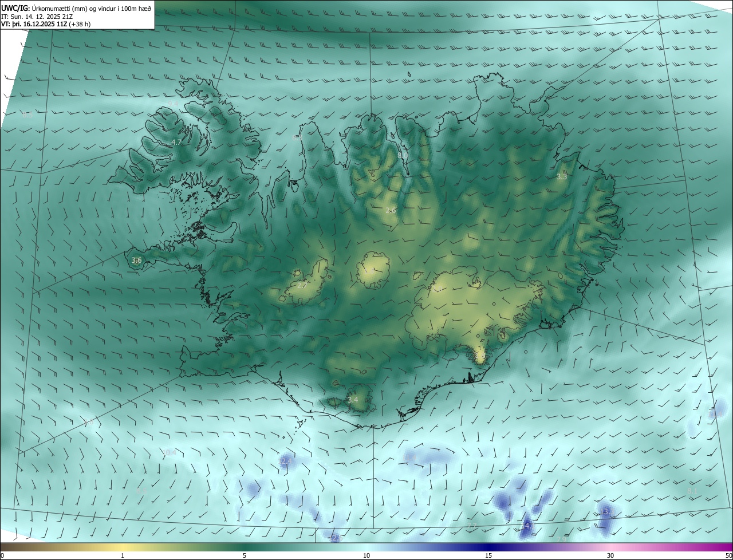Select the 3.6 value on the Snæfellsnes peninsula tip
The image size is (733, 560).
click(x=136, y=261)
